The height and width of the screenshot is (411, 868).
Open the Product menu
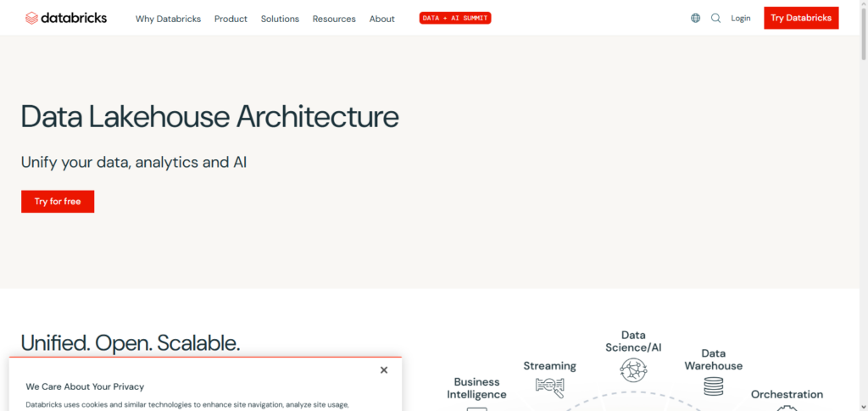coord(231,19)
